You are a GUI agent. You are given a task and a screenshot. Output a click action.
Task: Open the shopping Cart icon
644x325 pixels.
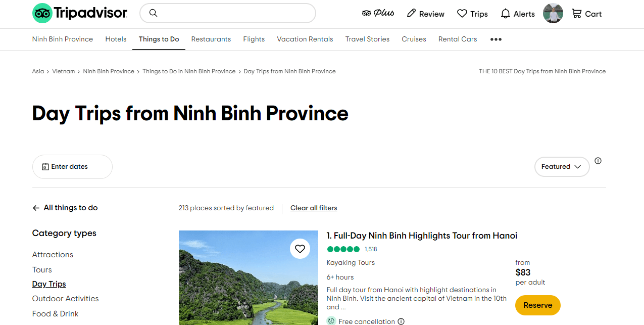(x=577, y=14)
